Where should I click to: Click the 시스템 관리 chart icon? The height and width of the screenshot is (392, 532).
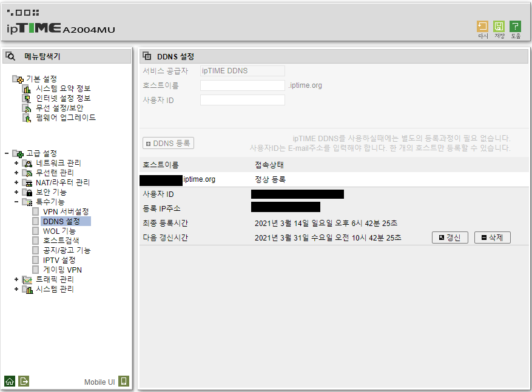[27, 290]
